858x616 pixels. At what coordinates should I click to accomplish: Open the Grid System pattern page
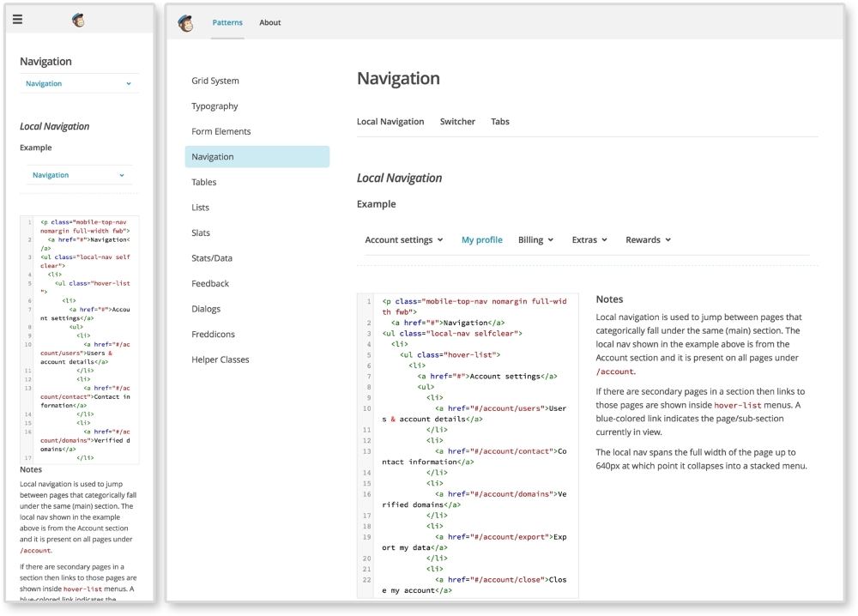click(x=216, y=81)
